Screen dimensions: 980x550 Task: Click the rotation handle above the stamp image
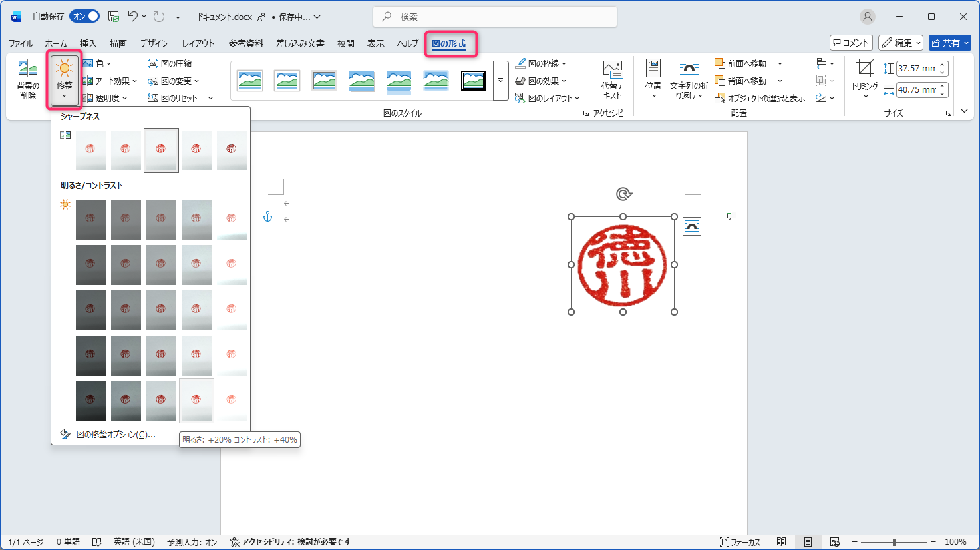tap(623, 194)
